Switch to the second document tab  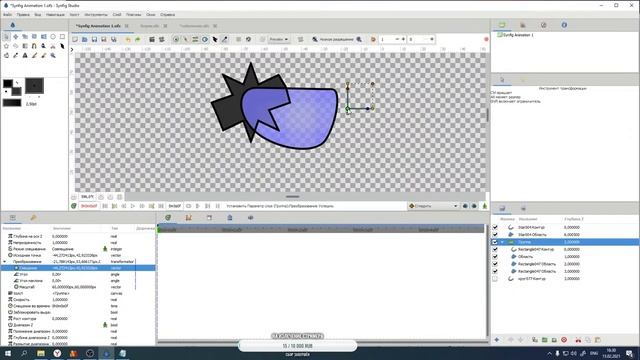pyautogui.click(x=149, y=26)
